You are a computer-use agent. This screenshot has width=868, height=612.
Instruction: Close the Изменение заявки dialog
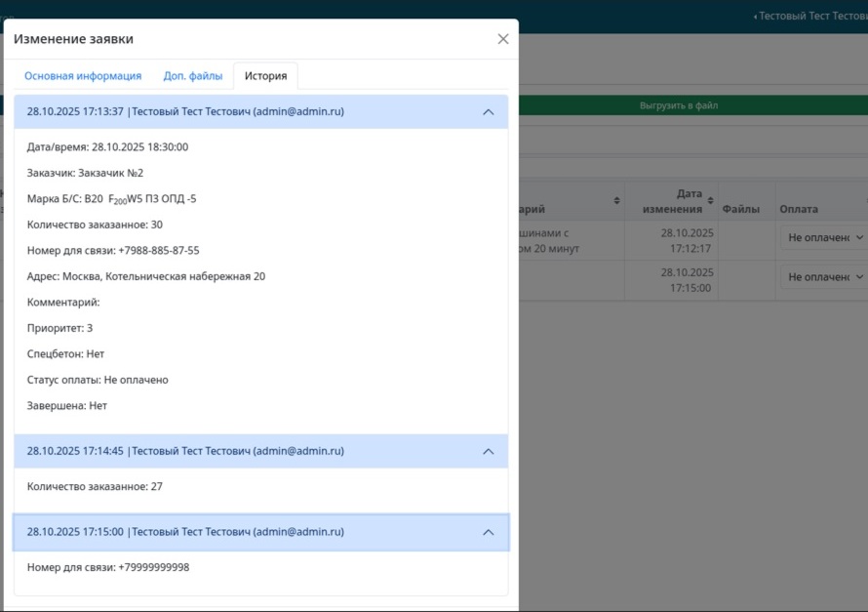pyautogui.click(x=503, y=39)
